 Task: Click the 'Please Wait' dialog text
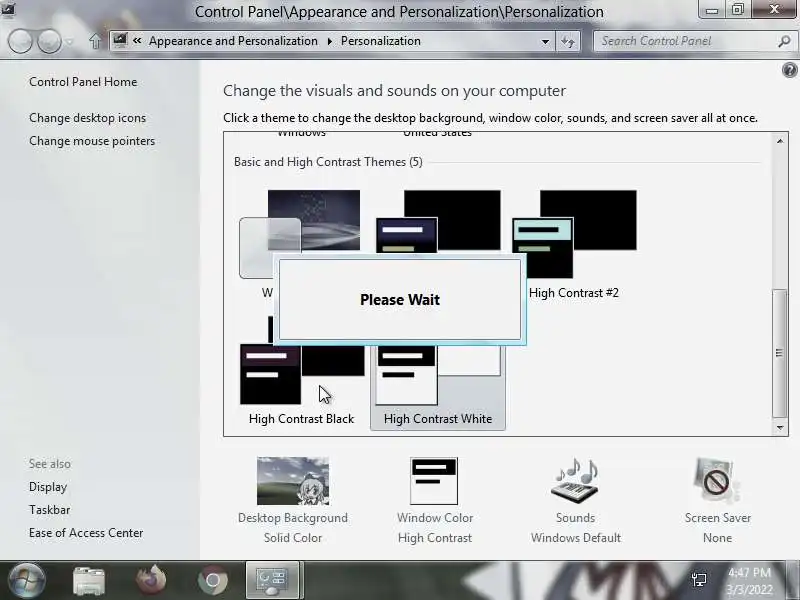pos(400,299)
